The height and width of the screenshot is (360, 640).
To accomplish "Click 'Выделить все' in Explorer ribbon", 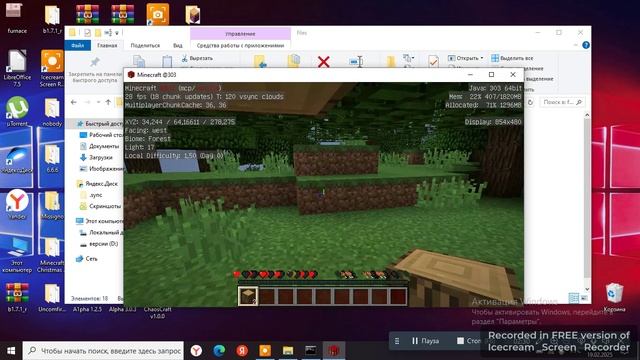I will pos(512,58).
